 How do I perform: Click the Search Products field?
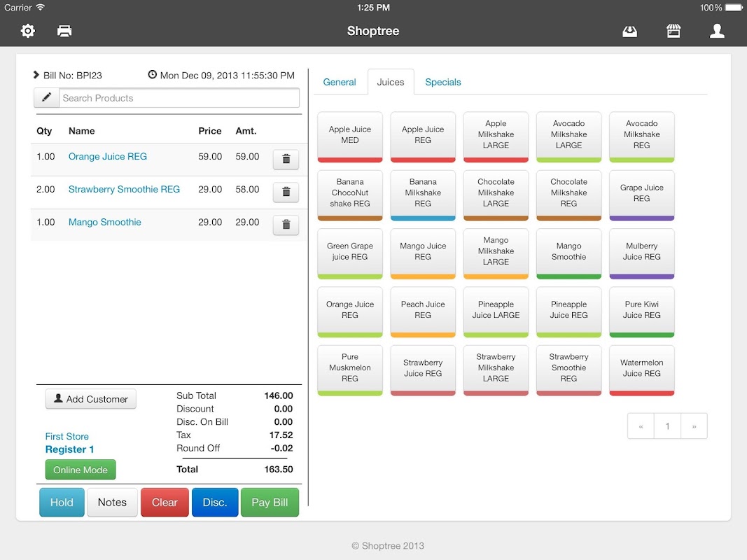[179, 97]
